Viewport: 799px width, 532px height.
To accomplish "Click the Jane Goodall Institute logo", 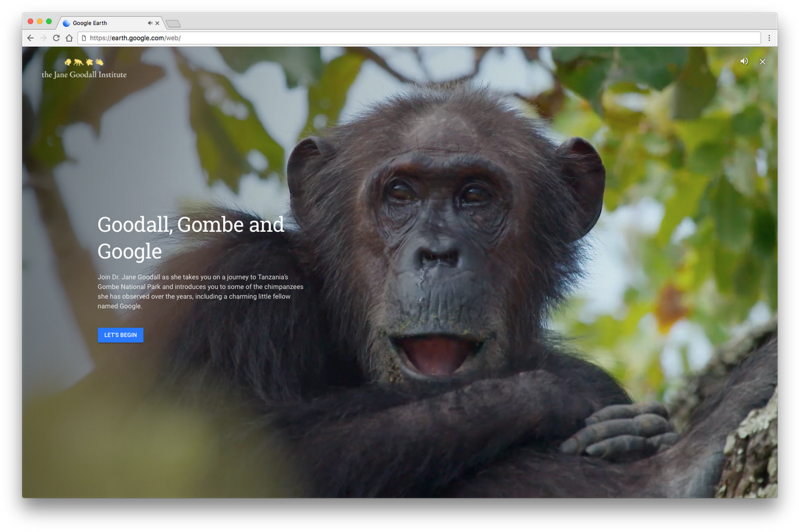I will tap(83, 69).
